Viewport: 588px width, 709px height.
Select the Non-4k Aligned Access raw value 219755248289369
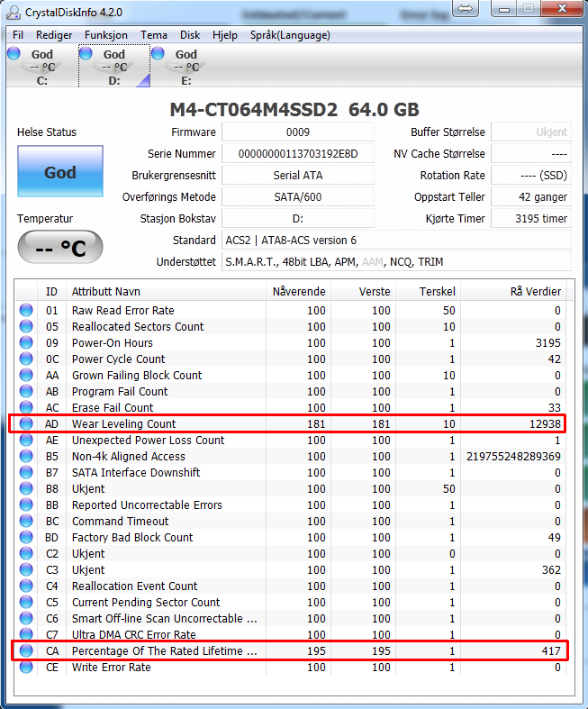pos(513,456)
